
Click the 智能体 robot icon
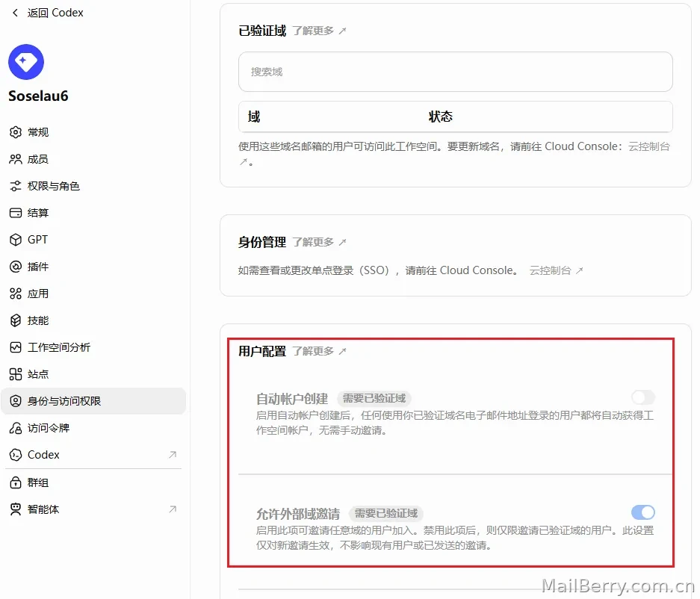coord(16,509)
